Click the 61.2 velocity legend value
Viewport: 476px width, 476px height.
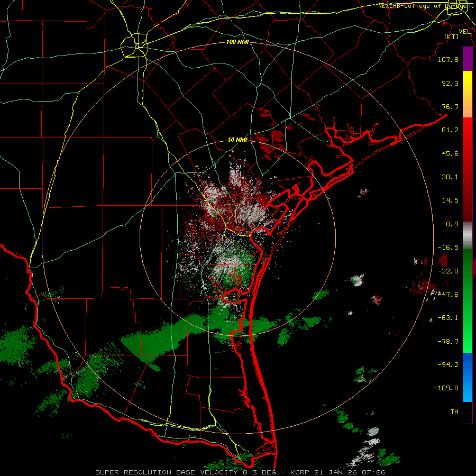(x=450, y=130)
